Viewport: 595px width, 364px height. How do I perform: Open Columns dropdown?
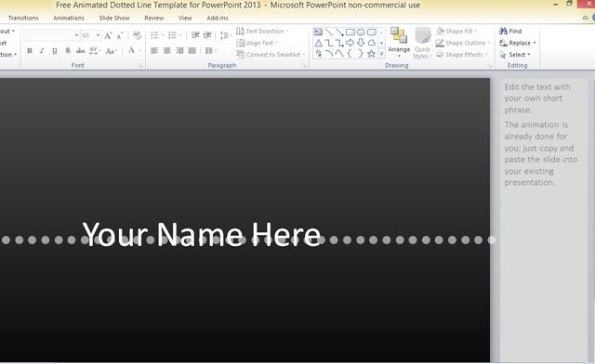click(x=211, y=50)
